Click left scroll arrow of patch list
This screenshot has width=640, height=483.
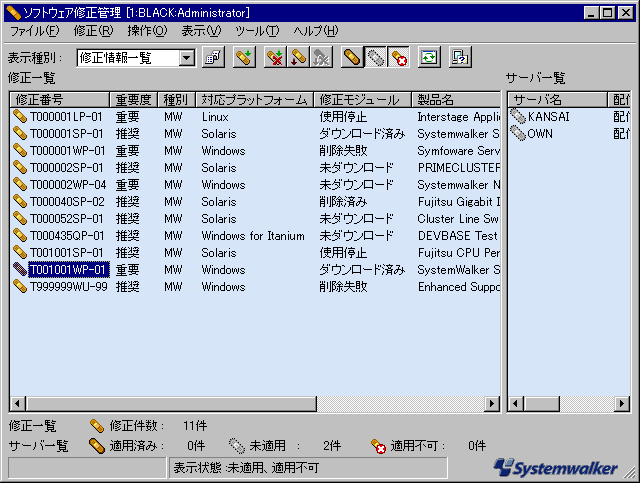[x=17, y=404]
